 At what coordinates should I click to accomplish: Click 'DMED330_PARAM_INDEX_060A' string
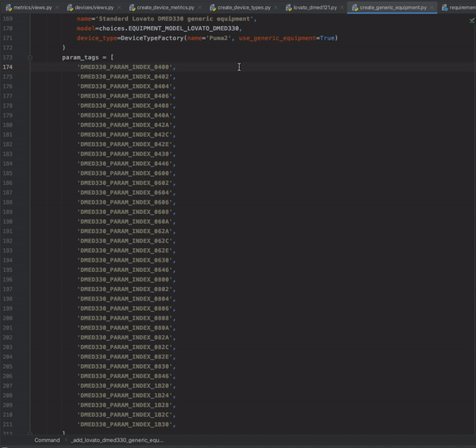point(125,221)
